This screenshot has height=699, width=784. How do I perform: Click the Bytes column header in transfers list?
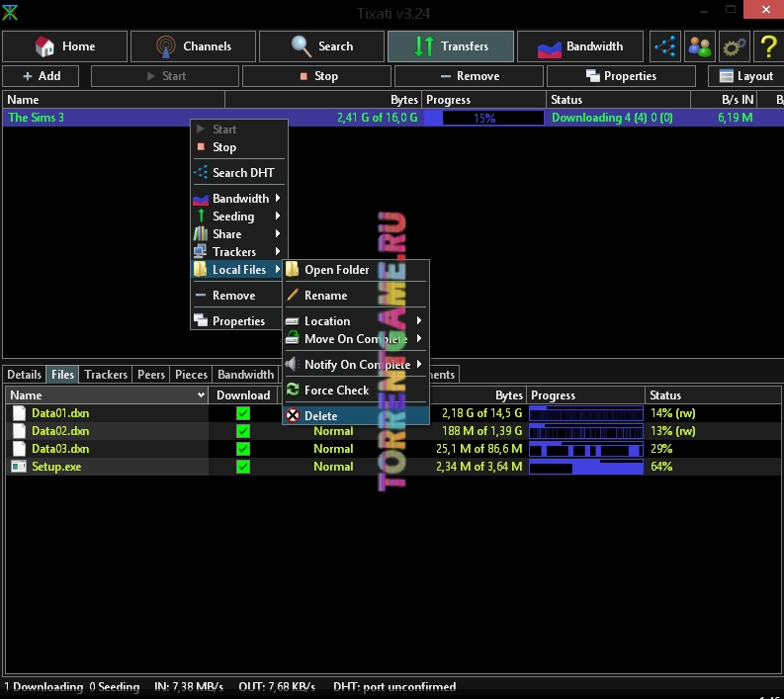click(x=323, y=100)
